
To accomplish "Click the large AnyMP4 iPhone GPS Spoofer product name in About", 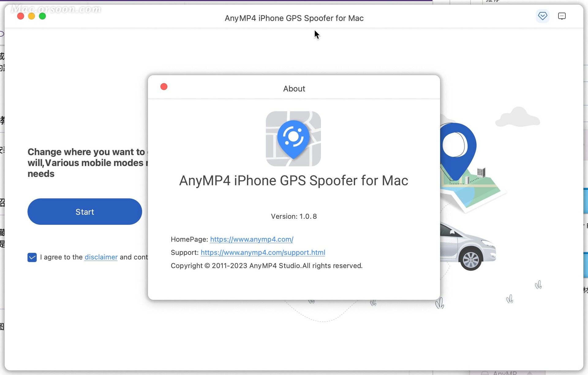I will pos(293,180).
